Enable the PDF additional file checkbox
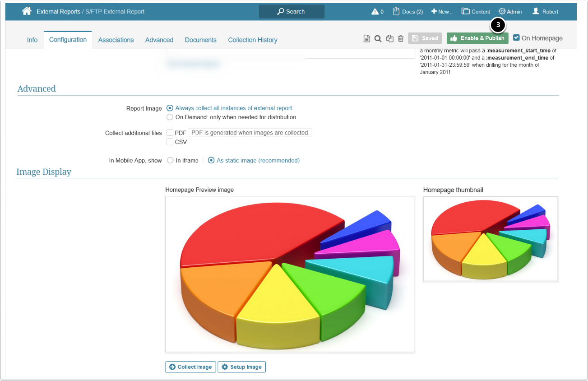588x381 pixels. (170, 133)
